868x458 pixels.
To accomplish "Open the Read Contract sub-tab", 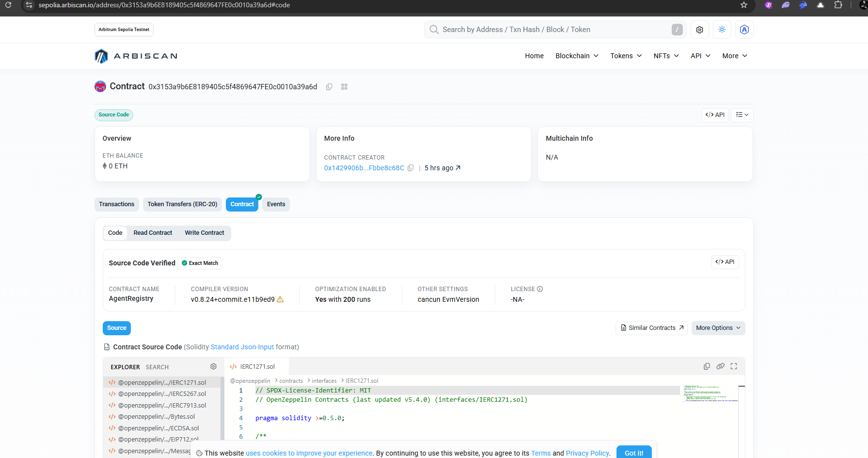I will click(x=153, y=233).
